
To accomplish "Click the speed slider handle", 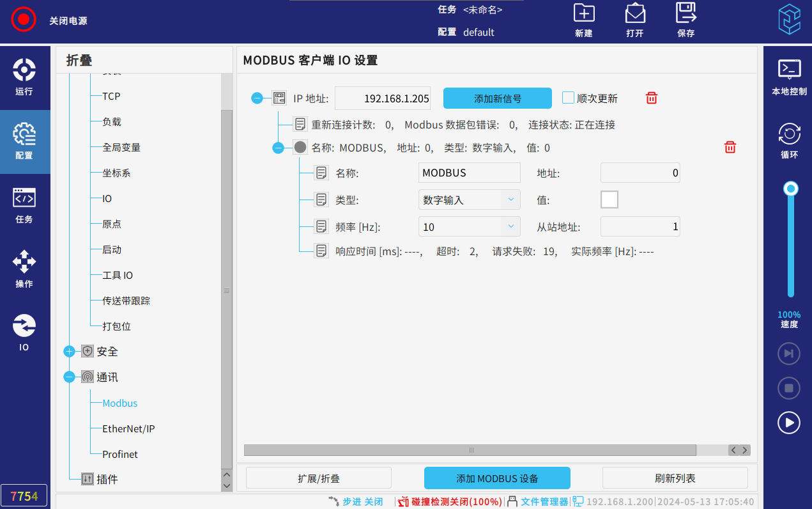I will 791,188.
